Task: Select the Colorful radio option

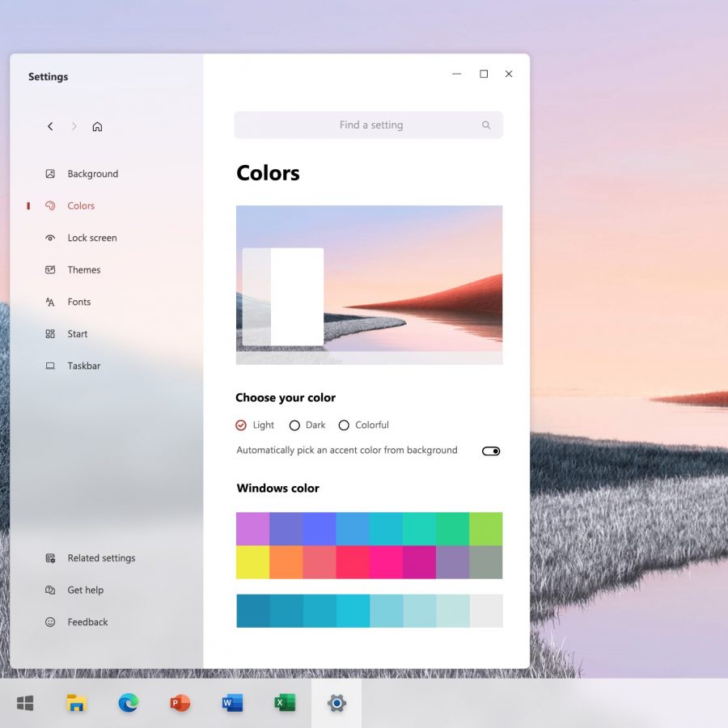Action: tap(344, 425)
